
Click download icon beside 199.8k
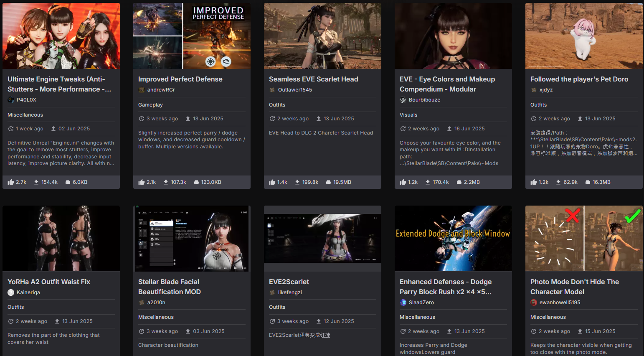[x=297, y=182]
